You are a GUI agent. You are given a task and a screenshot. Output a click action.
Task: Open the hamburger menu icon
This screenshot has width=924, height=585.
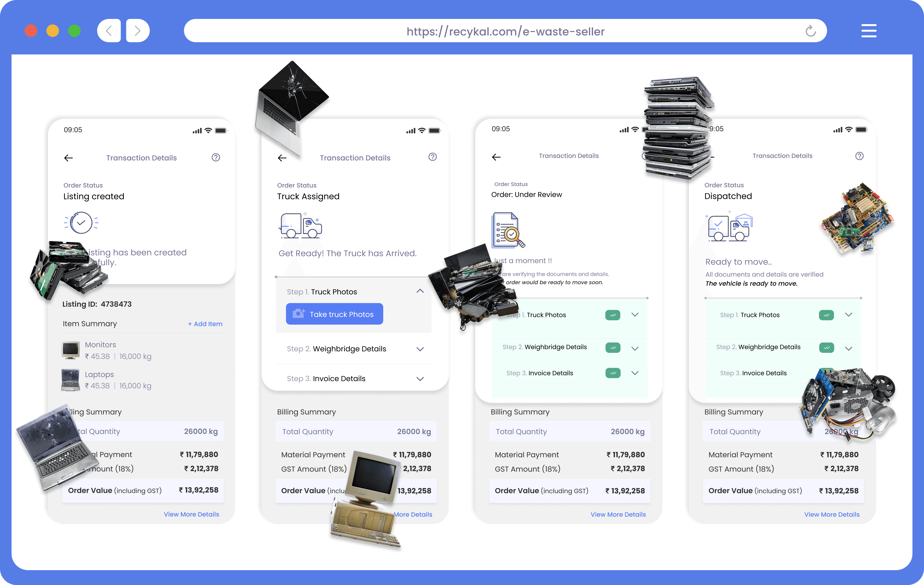coord(869,31)
